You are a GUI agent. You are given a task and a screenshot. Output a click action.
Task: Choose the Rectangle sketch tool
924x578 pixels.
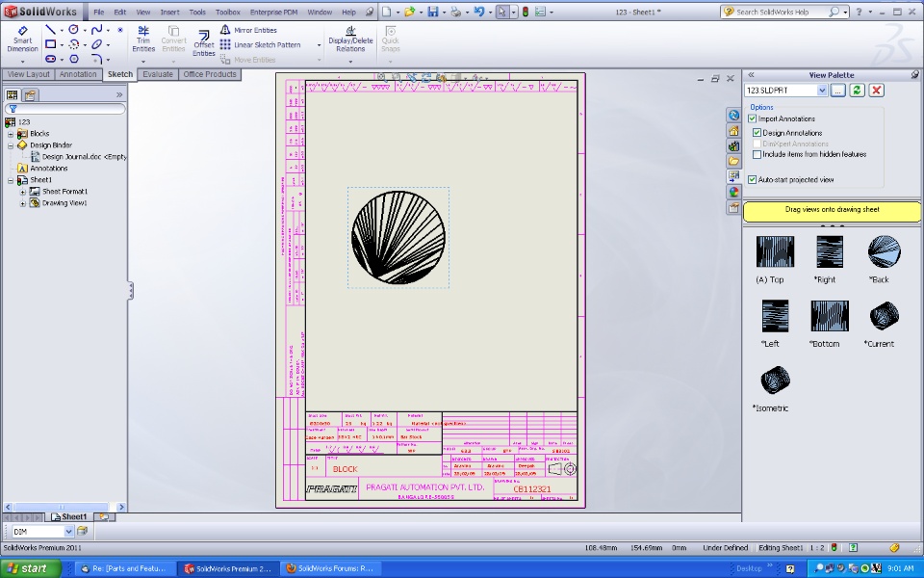tap(51, 44)
